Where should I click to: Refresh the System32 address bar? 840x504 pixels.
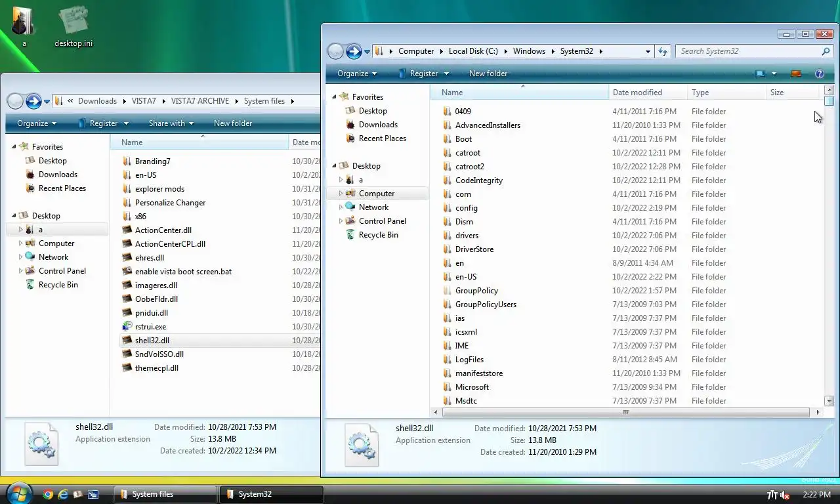pyautogui.click(x=663, y=51)
